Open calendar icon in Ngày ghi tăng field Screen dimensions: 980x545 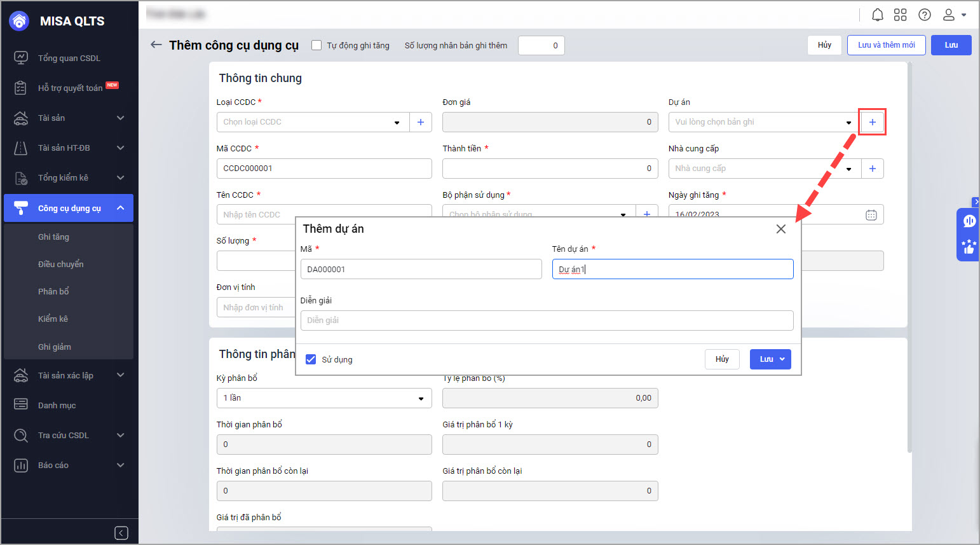871,215
